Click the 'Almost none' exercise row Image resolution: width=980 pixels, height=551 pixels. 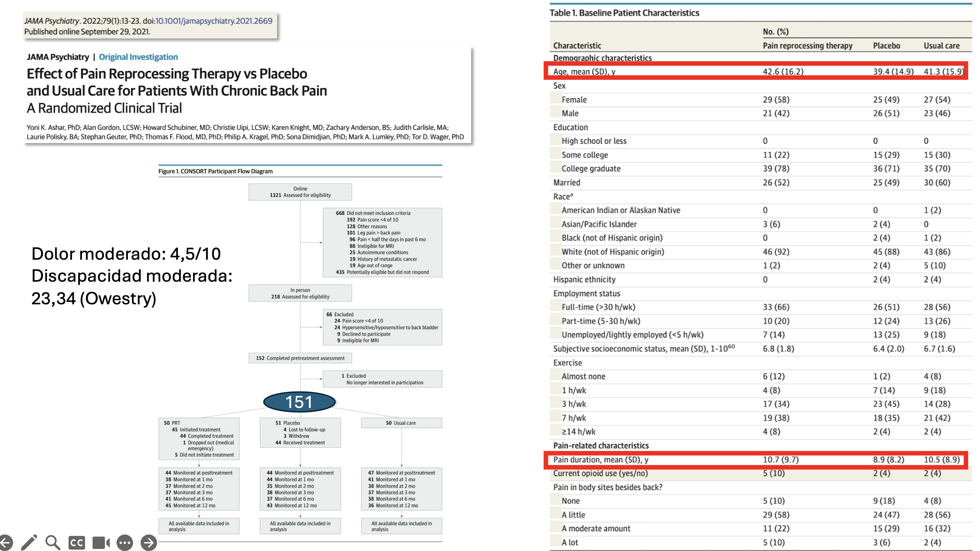pyautogui.click(x=583, y=376)
